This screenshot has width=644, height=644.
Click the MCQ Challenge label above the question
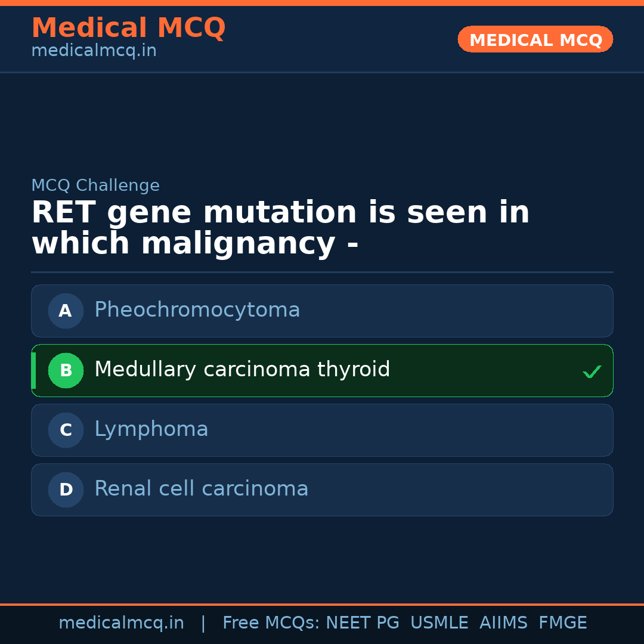tap(95, 185)
